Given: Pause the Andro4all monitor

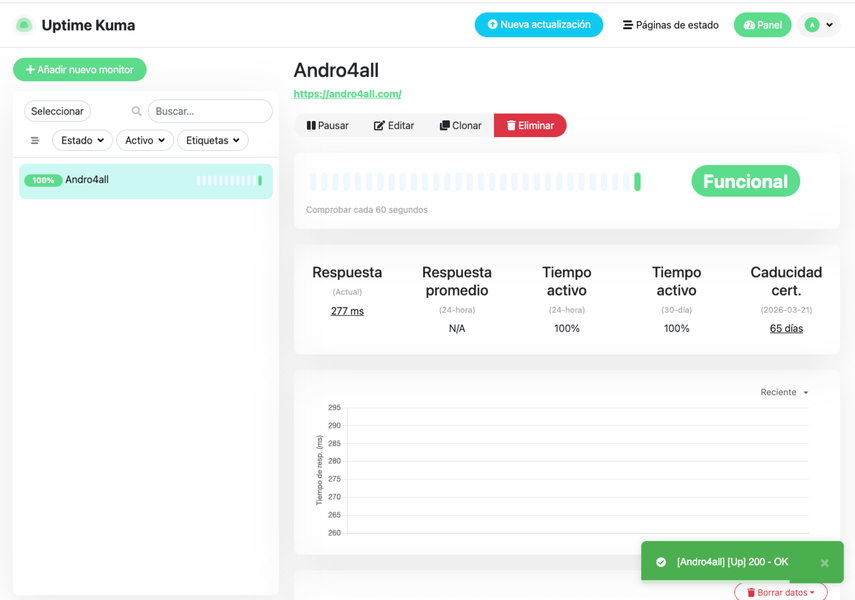Looking at the screenshot, I should point(328,126).
